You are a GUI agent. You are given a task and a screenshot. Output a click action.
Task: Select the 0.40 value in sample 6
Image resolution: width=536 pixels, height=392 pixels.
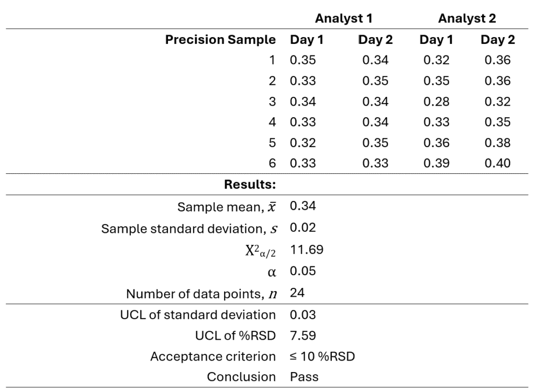coord(497,163)
